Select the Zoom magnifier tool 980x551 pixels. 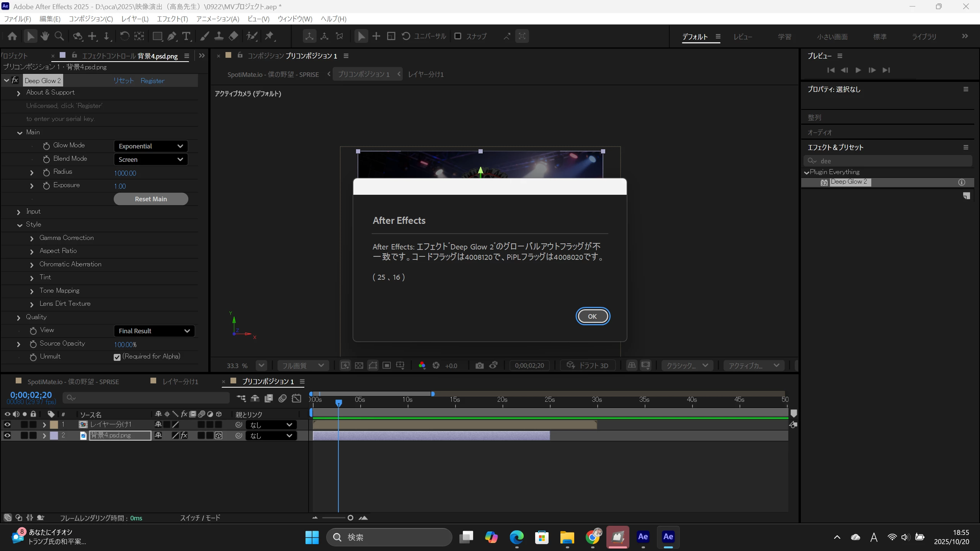pyautogui.click(x=59, y=36)
